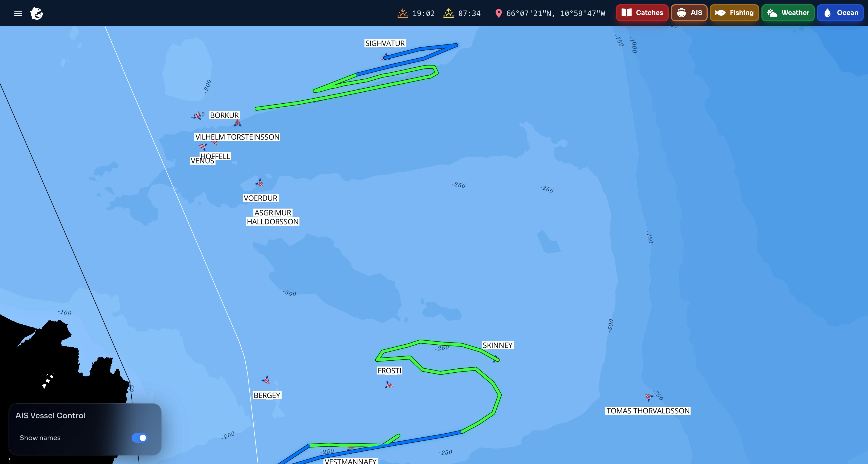Viewport: 868px width, 464px height.
Task: Select the BORKUR vessel marker
Action: [x=238, y=123]
